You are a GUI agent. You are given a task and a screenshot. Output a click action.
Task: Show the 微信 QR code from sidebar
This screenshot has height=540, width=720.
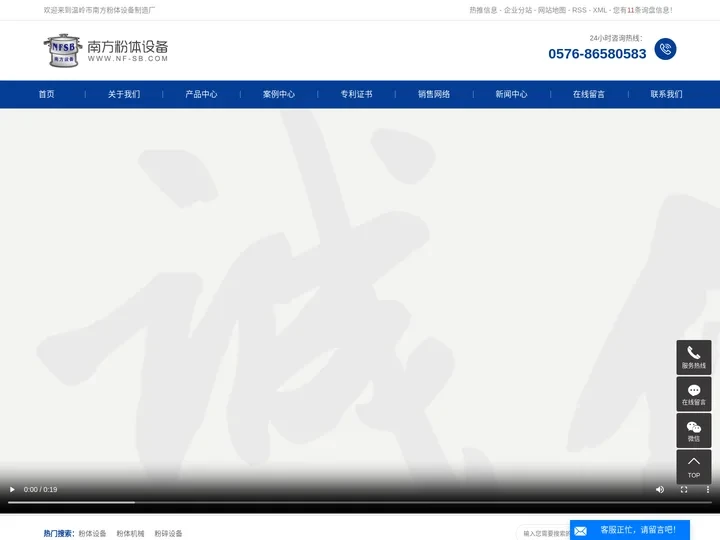(693, 431)
